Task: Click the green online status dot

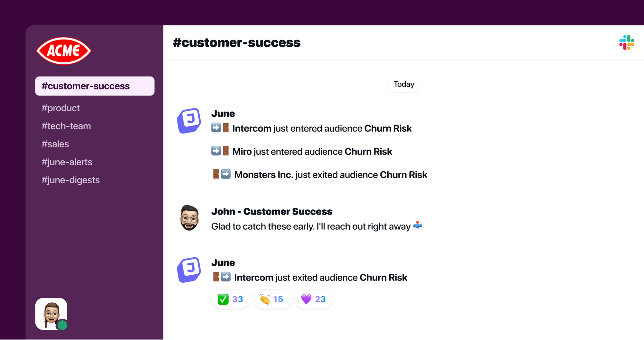Action: (62, 325)
